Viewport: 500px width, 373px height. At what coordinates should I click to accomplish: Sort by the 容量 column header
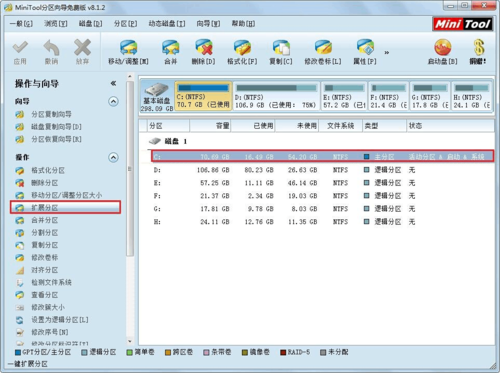pos(210,126)
